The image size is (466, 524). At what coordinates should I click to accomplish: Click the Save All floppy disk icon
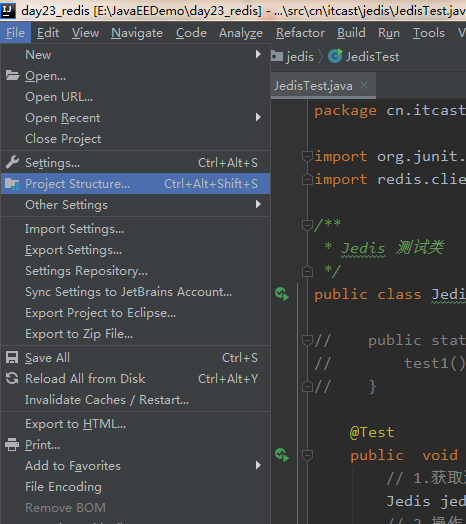(x=12, y=358)
